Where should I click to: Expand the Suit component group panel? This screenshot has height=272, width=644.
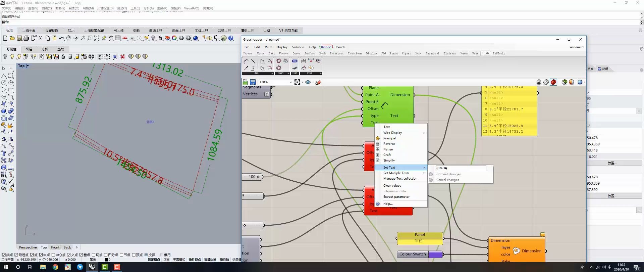point(288,73)
